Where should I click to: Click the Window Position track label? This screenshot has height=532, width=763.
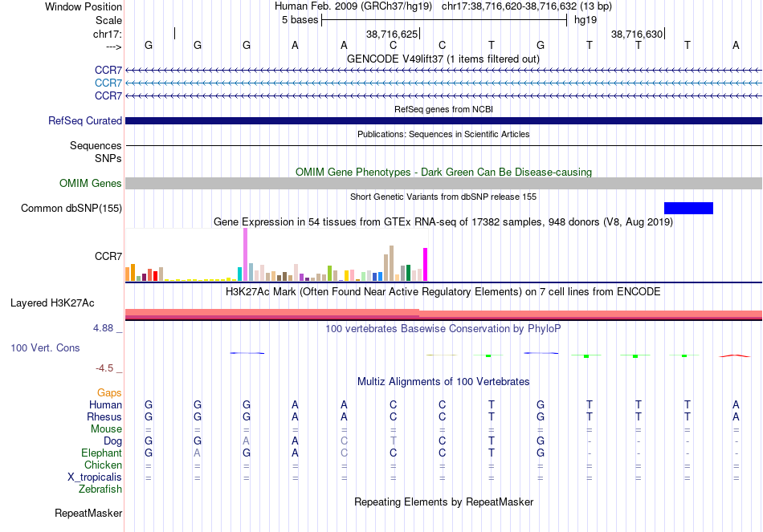[84, 6]
